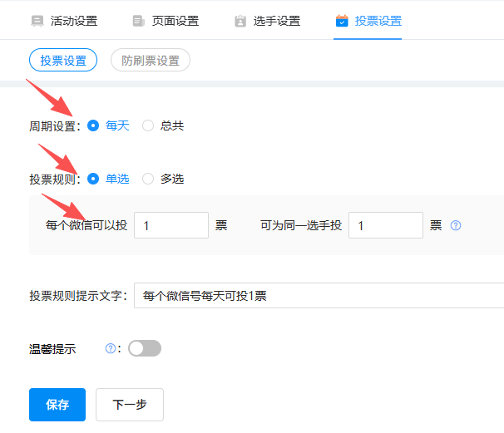
Task: Click help icon after 可为同一选手投 field
Action: pos(456,225)
